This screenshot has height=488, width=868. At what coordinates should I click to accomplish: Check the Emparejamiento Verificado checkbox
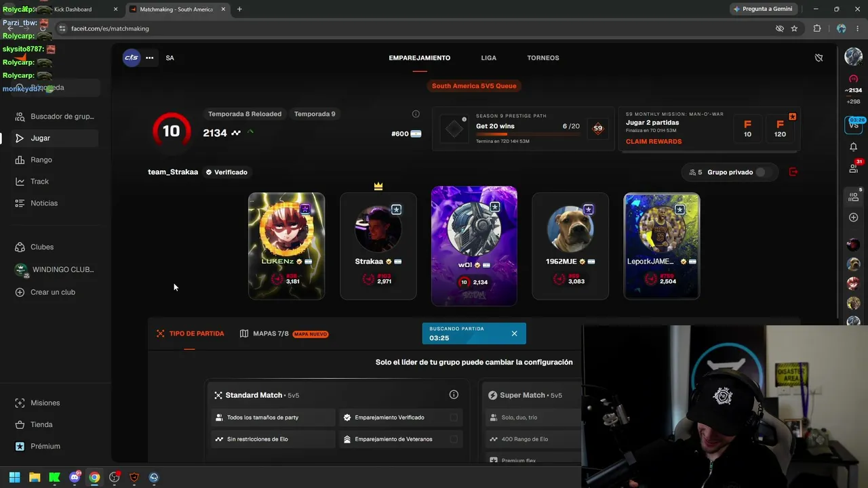click(454, 418)
